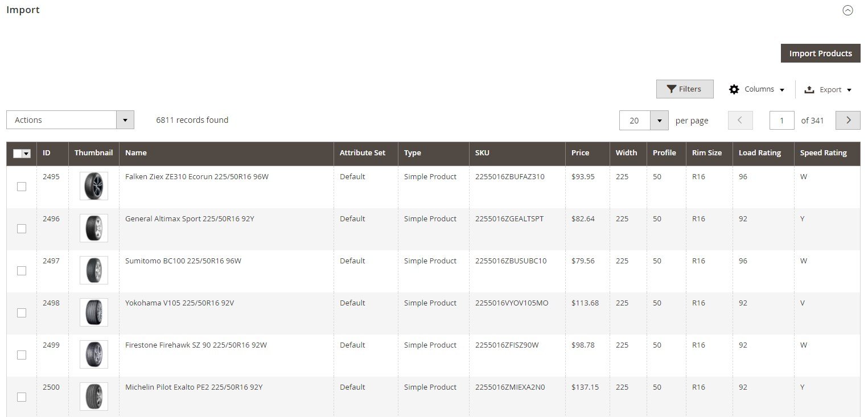
Task: Tick the checkbox for Michelin Pilot Exalto row
Action: coord(22,397)
